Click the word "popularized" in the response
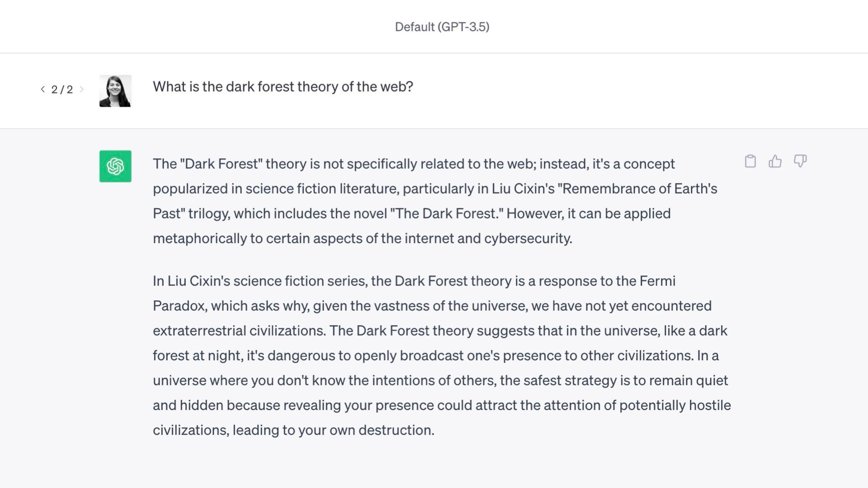Screen dimensions: 868x488 [x=190, y=188]
